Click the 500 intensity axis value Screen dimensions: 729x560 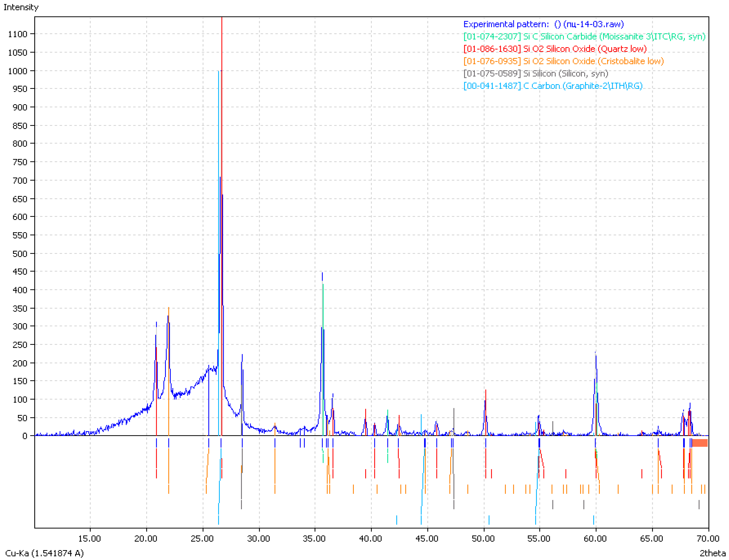point(20,254)
